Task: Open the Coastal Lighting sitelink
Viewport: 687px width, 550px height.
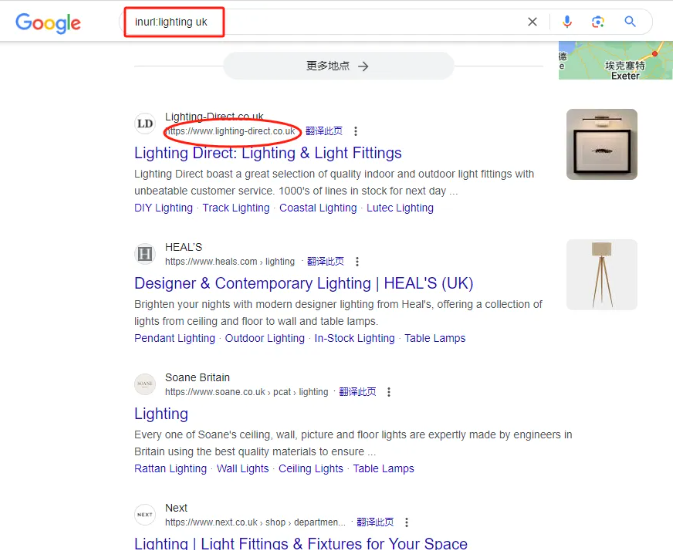Action: point(318,208)
